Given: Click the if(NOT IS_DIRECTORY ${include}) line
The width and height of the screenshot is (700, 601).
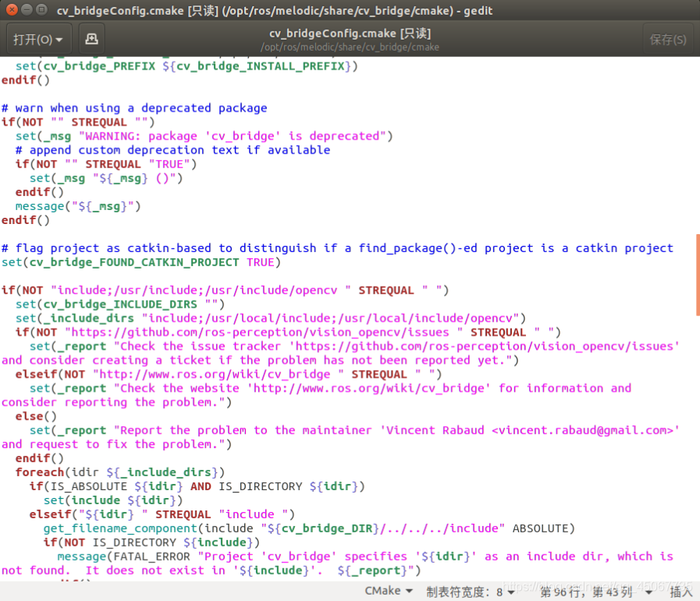Looking at the screenshot, I should click(x=151, y=542).
